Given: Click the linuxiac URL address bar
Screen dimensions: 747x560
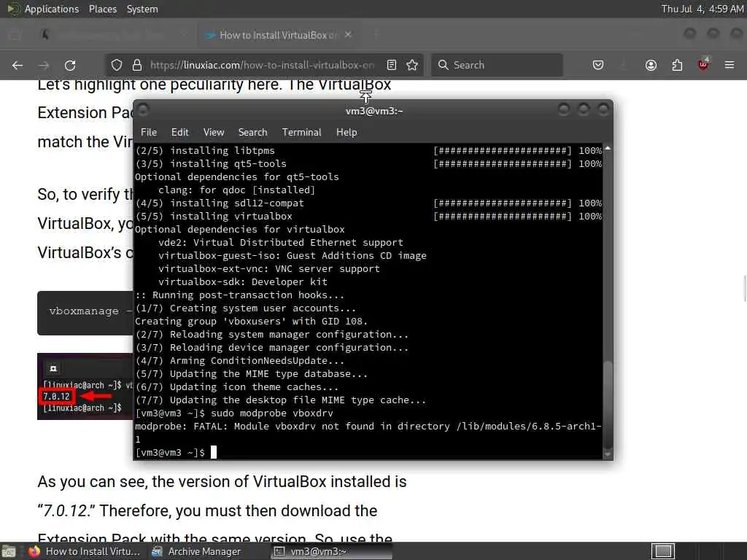Looking at the screenshot, I should pos(262,65).
